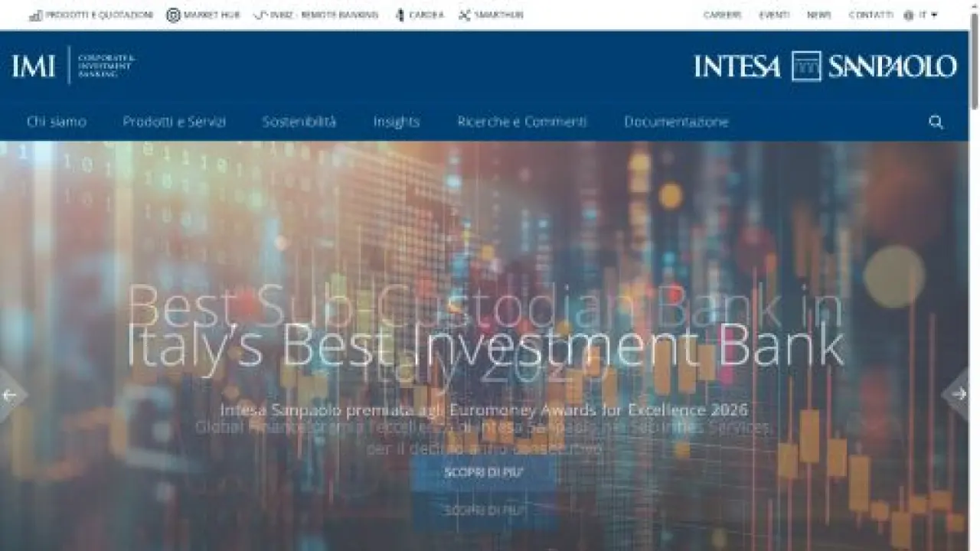Image resolution: width=980 pixels, height=551 pixels.
Task: Open the Market Hub link
Action: (213, 15)
